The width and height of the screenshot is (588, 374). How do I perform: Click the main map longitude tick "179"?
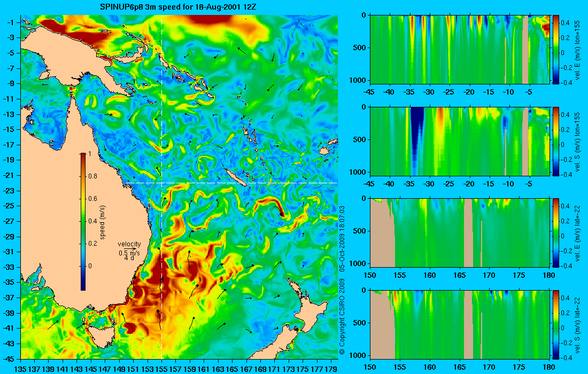(331, 369)
